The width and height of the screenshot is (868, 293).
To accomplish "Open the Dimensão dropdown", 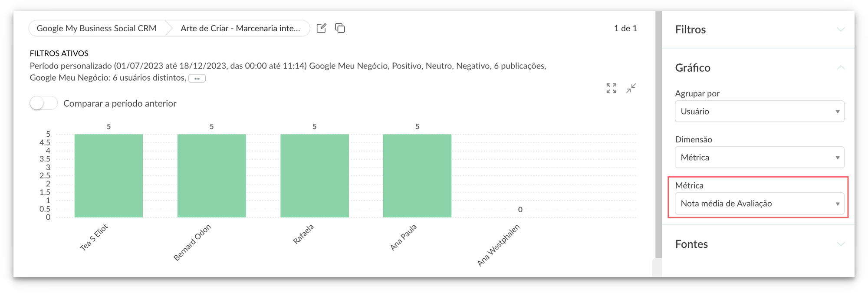I will click(x=759, y=158).
